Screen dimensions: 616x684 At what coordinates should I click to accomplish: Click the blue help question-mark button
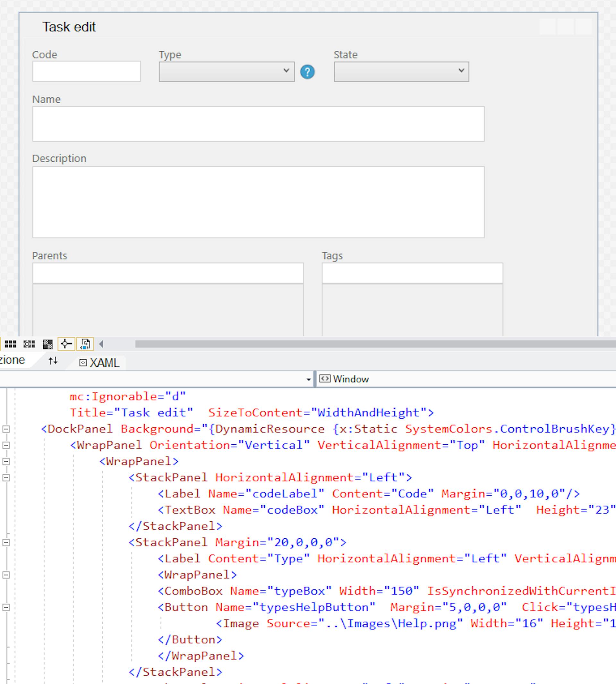coord(307,72)
